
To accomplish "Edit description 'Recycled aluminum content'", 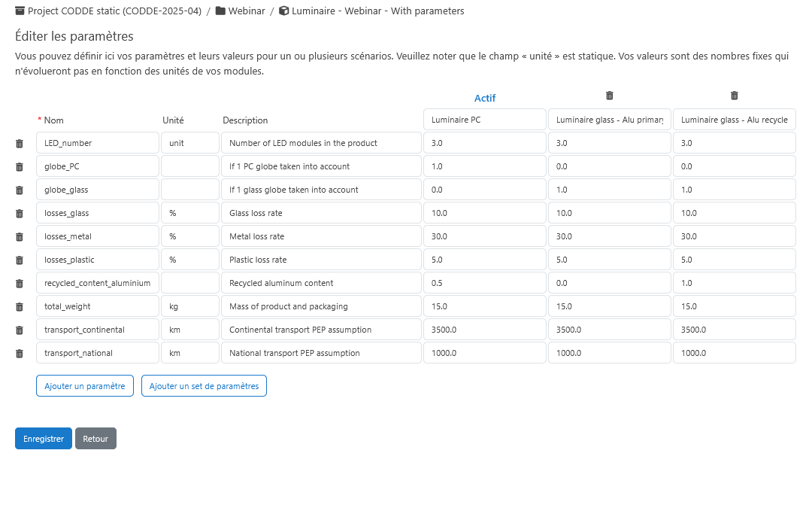I will coord(321,283).
